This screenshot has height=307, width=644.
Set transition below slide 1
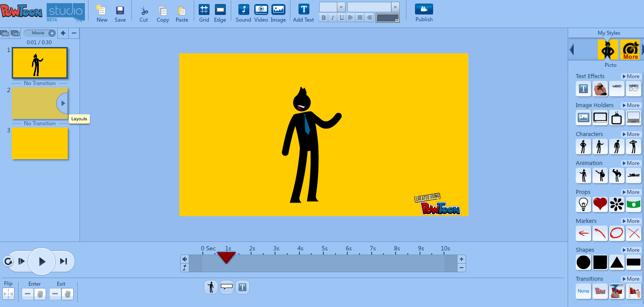(40, 83)
